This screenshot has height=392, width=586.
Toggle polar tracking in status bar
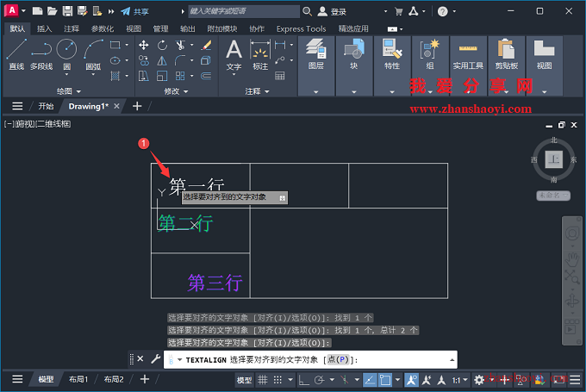pos(319,380)
